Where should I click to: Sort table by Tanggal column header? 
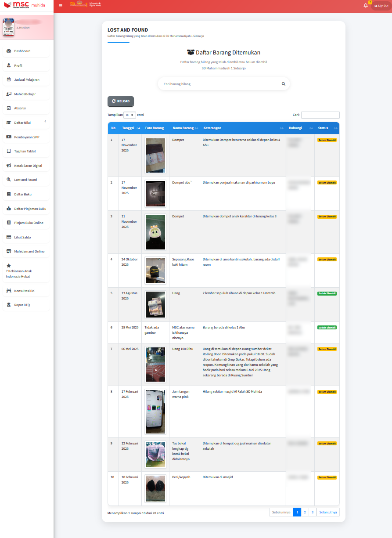click(130, 128)
